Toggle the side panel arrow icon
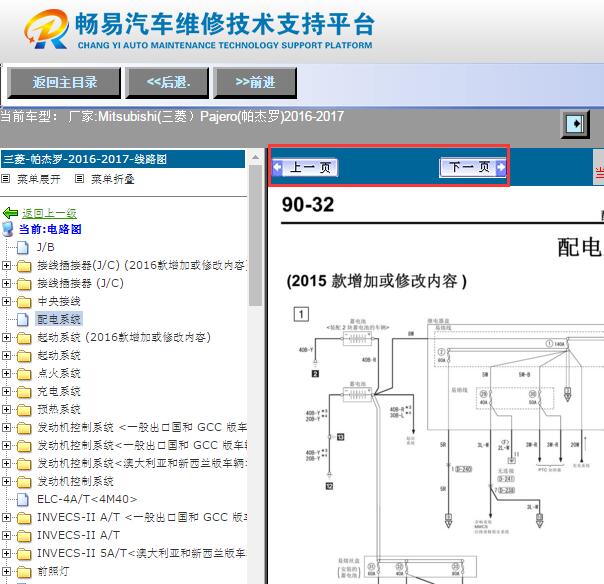This screenshot has height=584, width=604. [x=575, y=124]
